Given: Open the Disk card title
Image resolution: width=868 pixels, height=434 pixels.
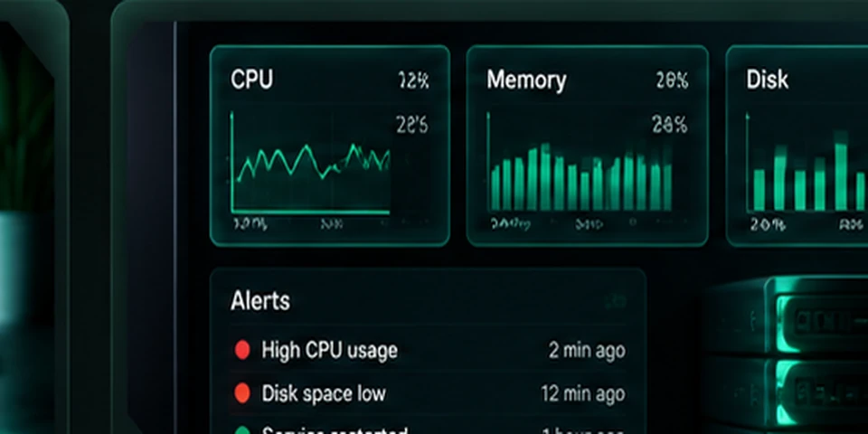Looking at the screenshot, I should (x=768, y=80).
